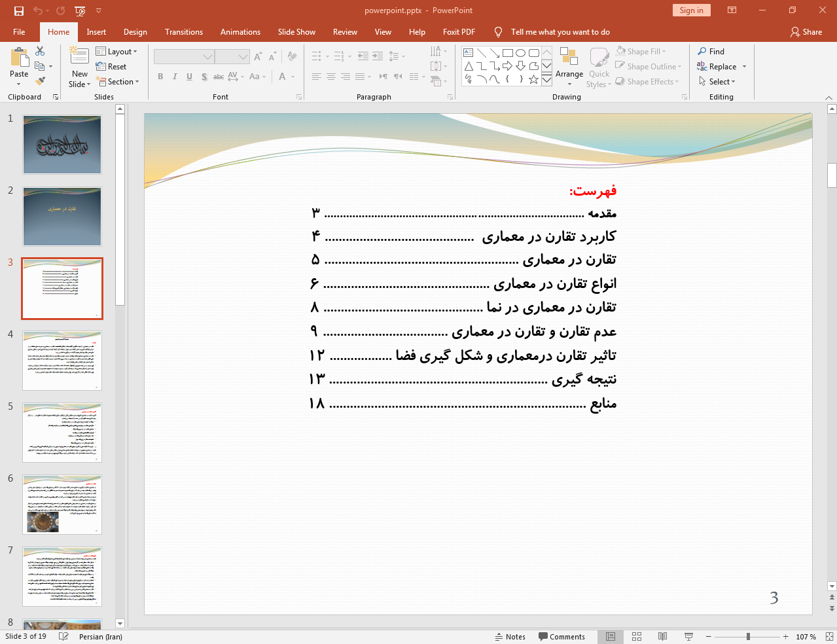Click the Format Painter icon
The width and height of the screenshot is (837, 644).
pos(40,81)
